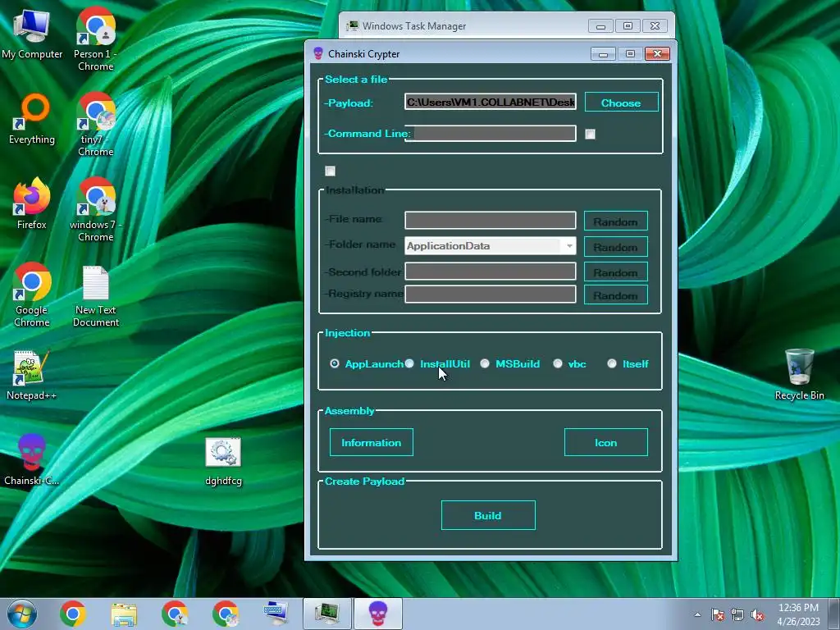Click the Choose button next to Payload
This screenshot has width=840, height=630.
coord(622,103)
